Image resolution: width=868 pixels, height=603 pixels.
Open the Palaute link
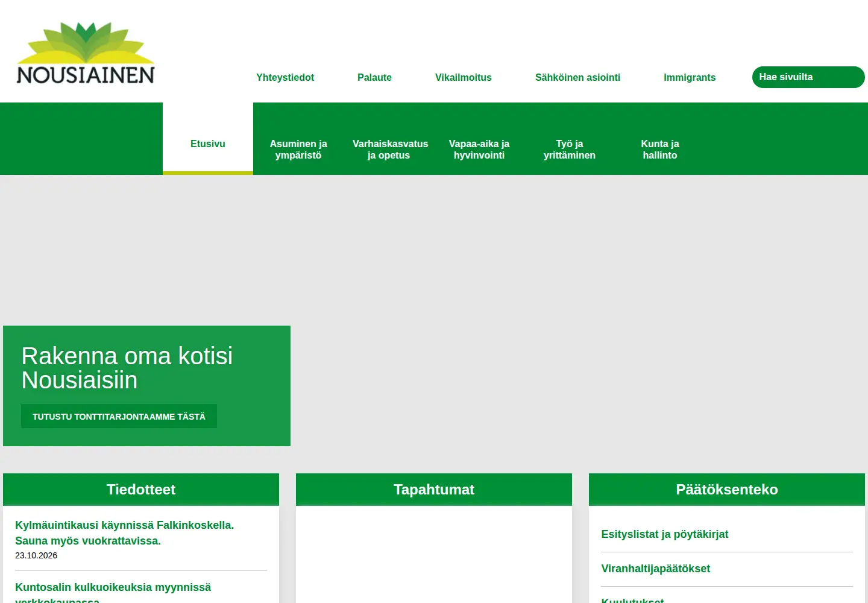374,77
